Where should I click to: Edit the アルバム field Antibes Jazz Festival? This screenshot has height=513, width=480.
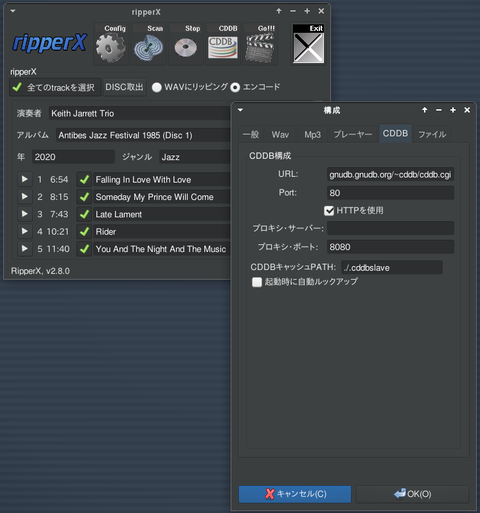pyautogui.click(x=143, y=135)
